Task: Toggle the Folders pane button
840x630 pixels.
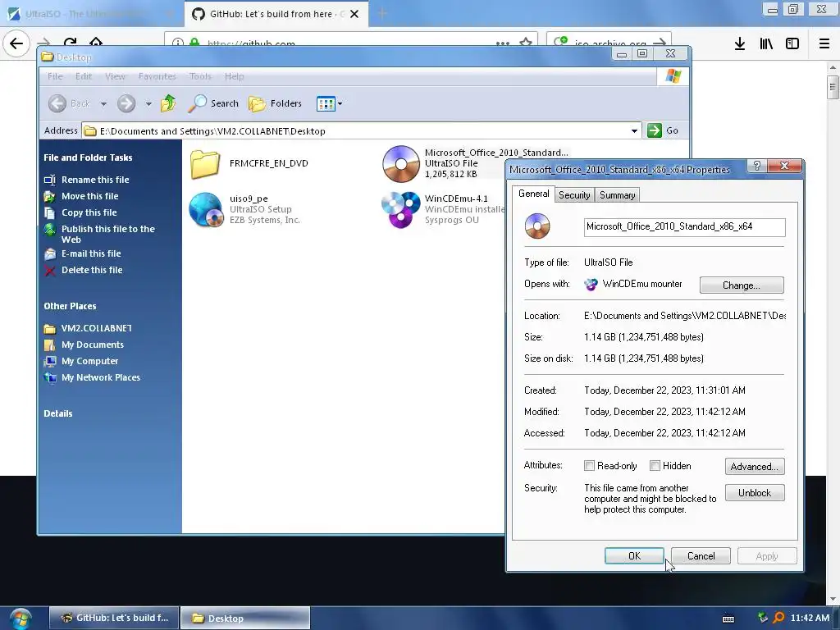Action: pos(276,103)
